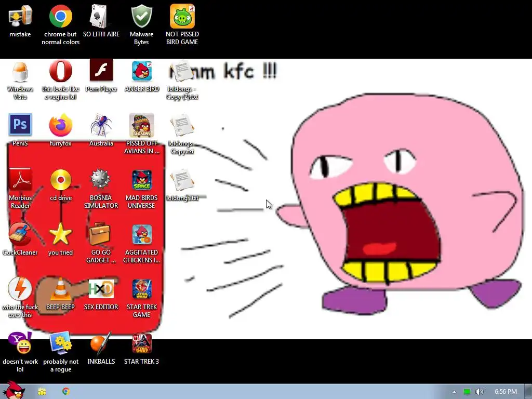Click the 6:56 PM taskbar clock

click(506, 392)
